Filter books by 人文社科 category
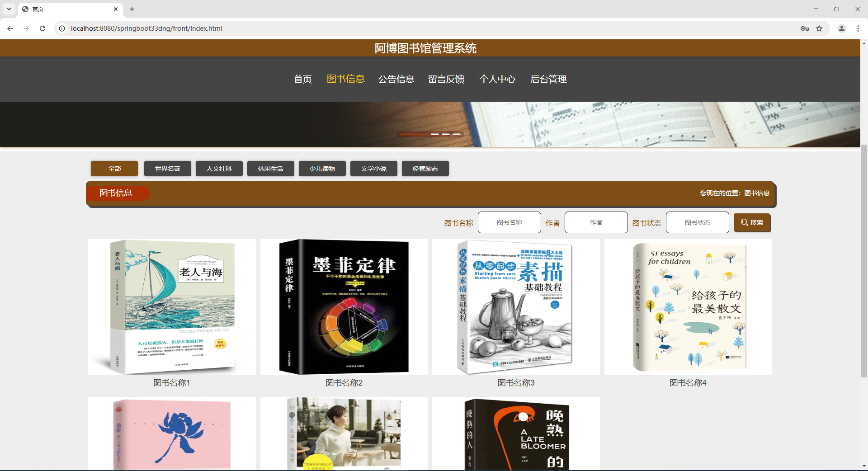This screenshot has height=471, width=868. 219,169
